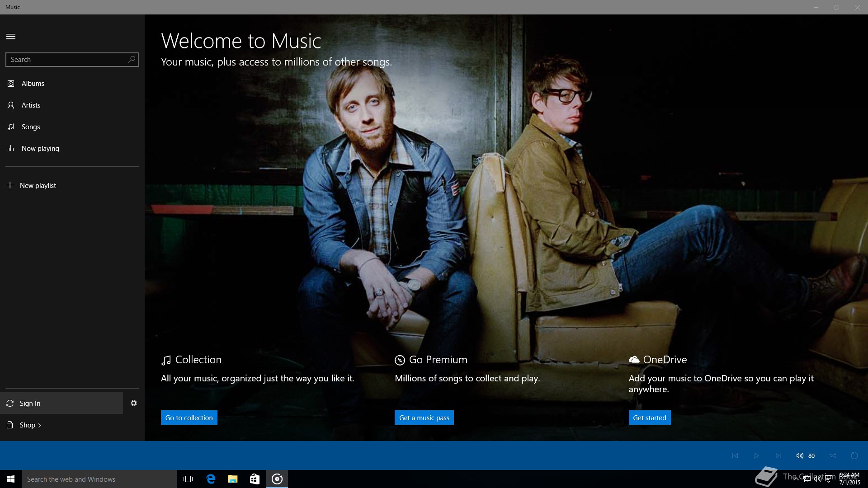This screenshot has height=488, width=868.
Task: Close the Music window
Action: tap(858, 7)
